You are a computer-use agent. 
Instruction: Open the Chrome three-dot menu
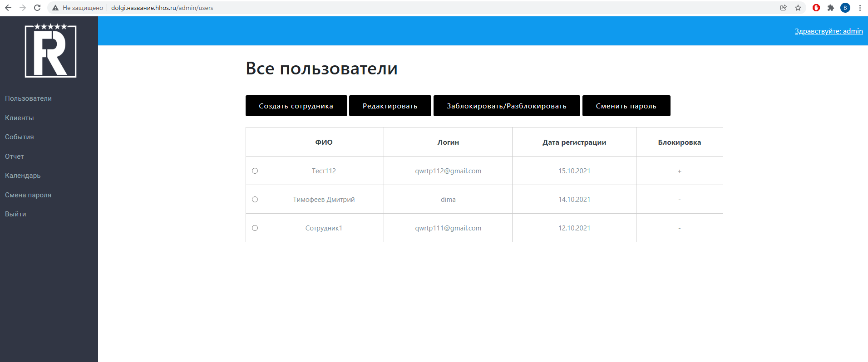[860, 8]
